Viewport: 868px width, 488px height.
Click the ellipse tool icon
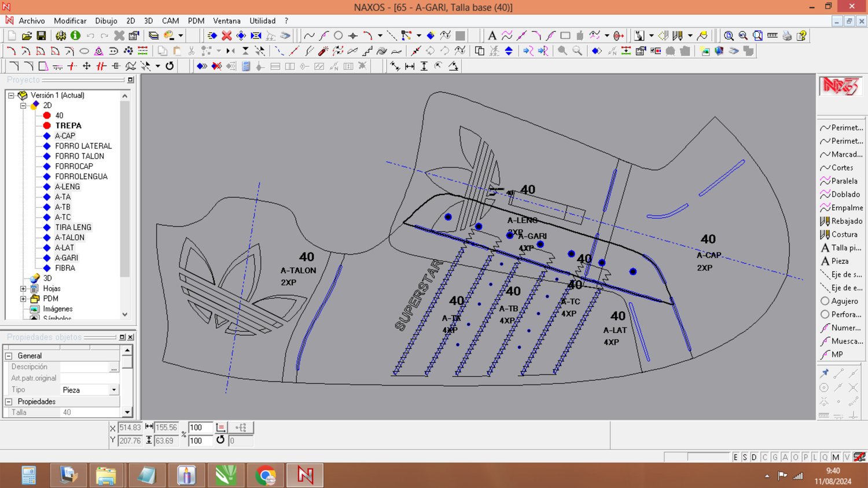tap(84, 51)
